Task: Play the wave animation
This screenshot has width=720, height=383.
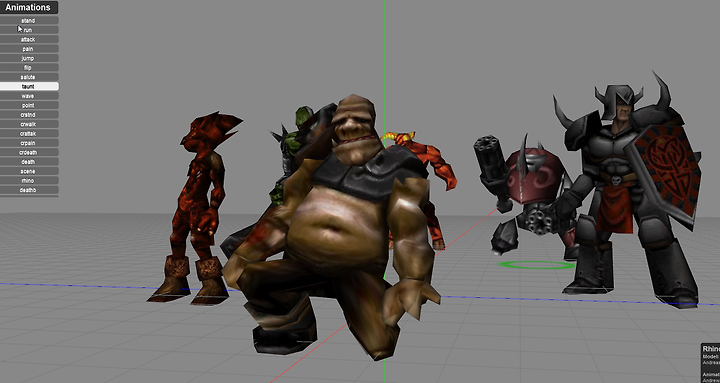Action: pyautogui.click(x=29, y=96)
